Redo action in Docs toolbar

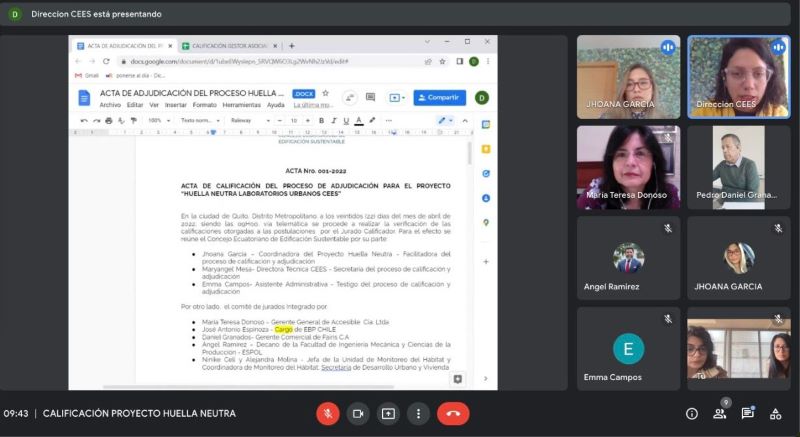96,121
